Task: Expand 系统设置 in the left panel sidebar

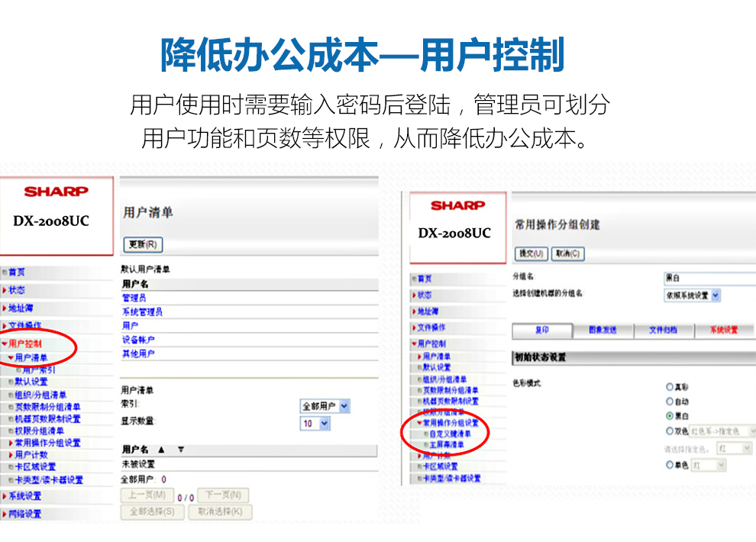Action: 26,496
